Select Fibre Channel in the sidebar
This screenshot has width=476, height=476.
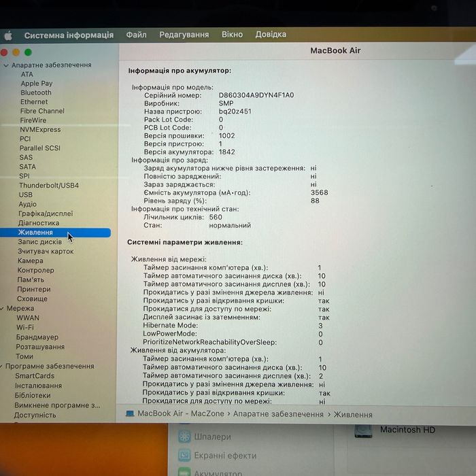pos(42,111)
